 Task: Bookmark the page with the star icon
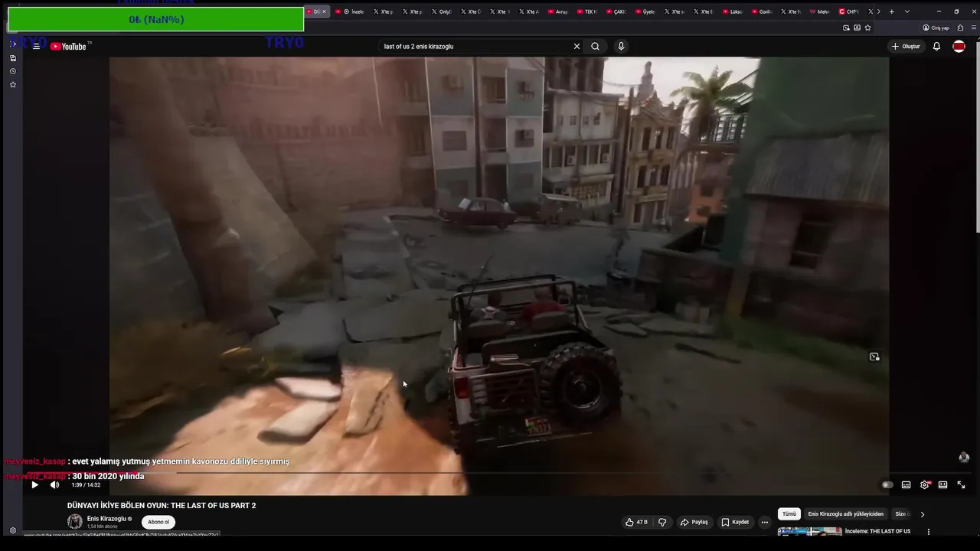tap(867, 28)
